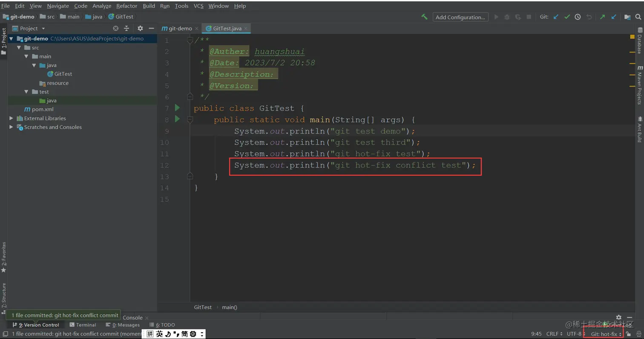Toggle the Database side panel

coord(640,41)
